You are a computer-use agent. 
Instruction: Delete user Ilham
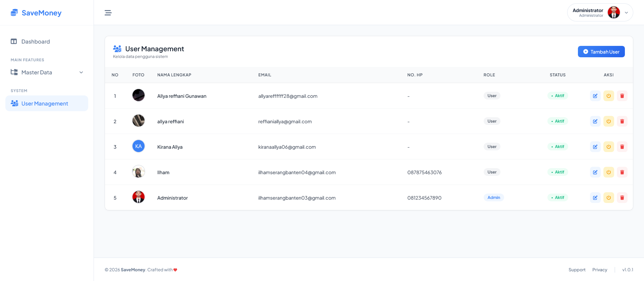click(622, 172)
